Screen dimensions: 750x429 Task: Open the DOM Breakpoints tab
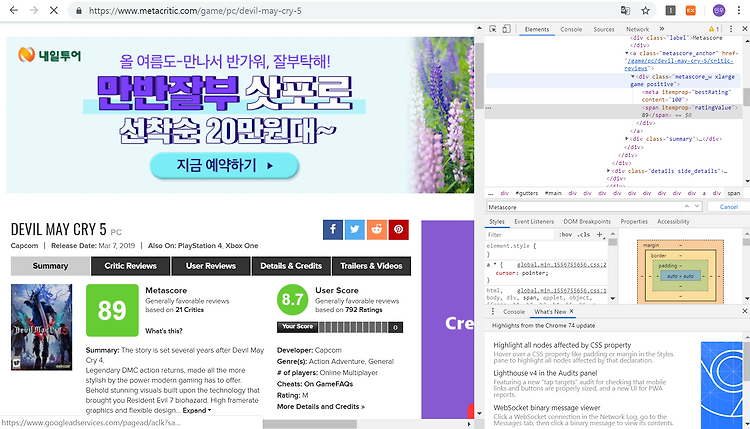pyautogui.click(x=587, y=221)
